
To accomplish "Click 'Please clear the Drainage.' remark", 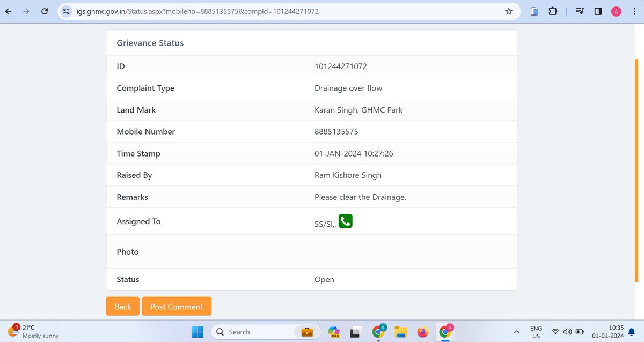I will point(361,197).
